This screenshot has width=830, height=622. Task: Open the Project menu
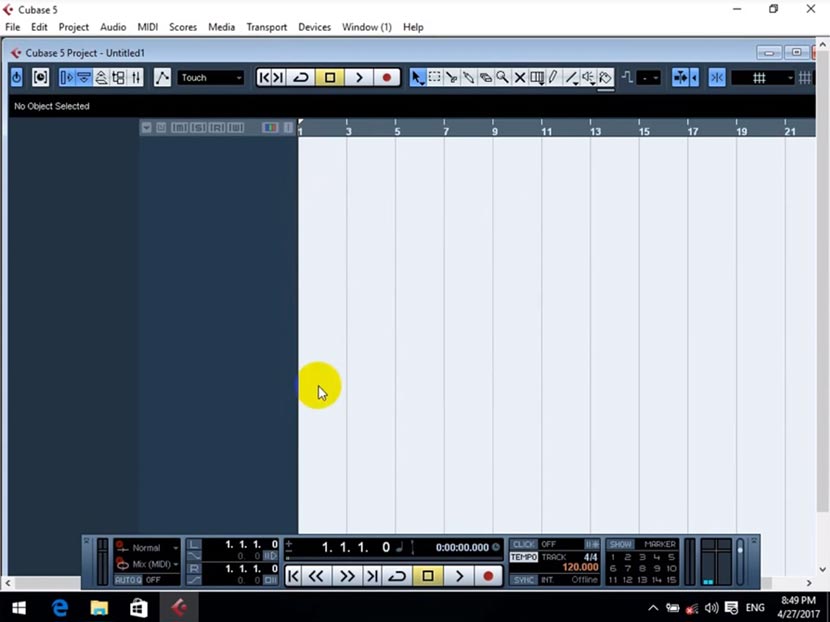pyautogui.click(x=73, y=27)
